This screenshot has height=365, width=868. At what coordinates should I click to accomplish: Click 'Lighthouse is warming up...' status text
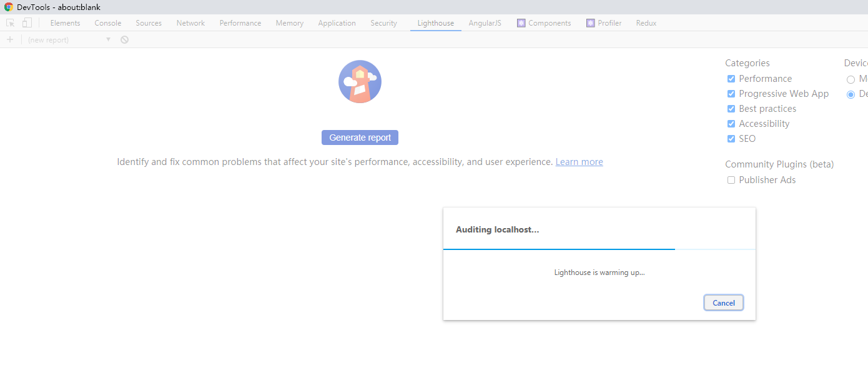pos(599,272)
